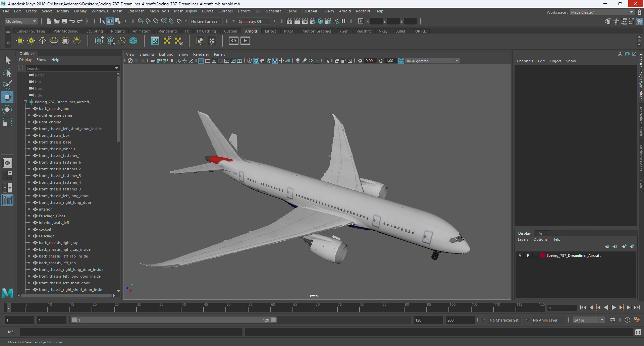Viewport: 644px width, 346px height.
Task: Click the Arnold standin cube shelf icon
Action: click(x=99, y=41)
